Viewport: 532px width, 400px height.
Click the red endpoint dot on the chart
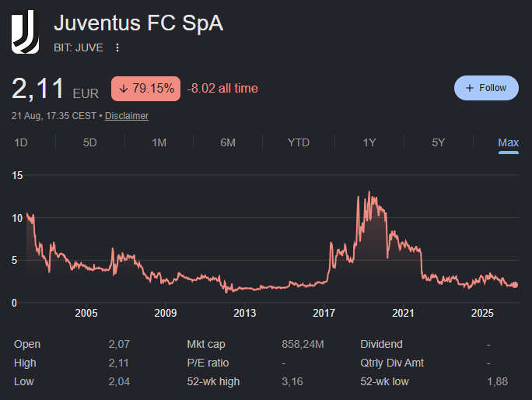pos(515,285)
